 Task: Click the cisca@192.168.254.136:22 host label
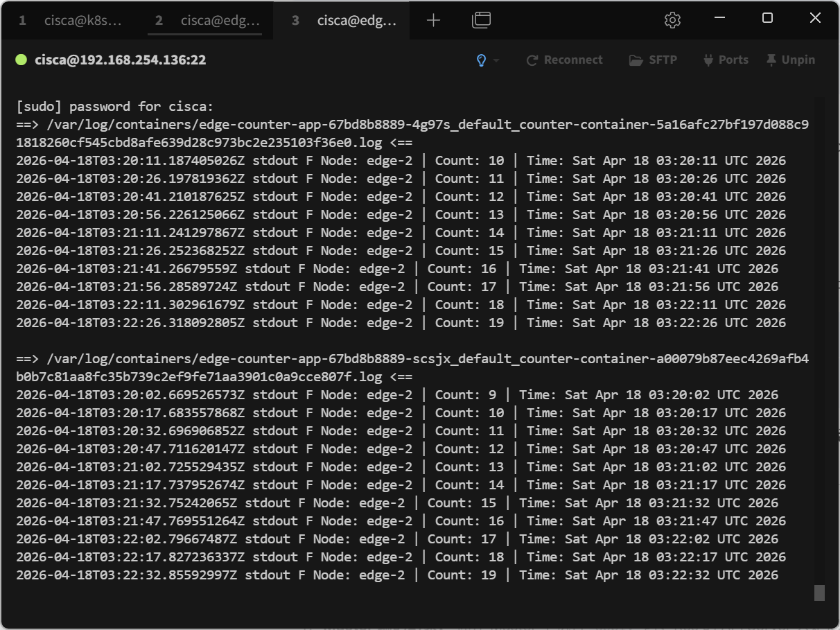click(x=120, y=60)
